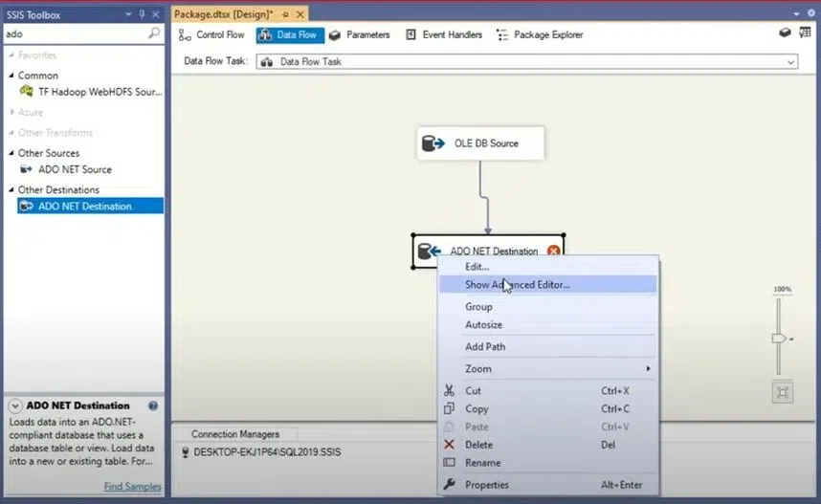Click the zoom slider handle
Viewport: 821px width, 504px height.
(x=779, y=339)
